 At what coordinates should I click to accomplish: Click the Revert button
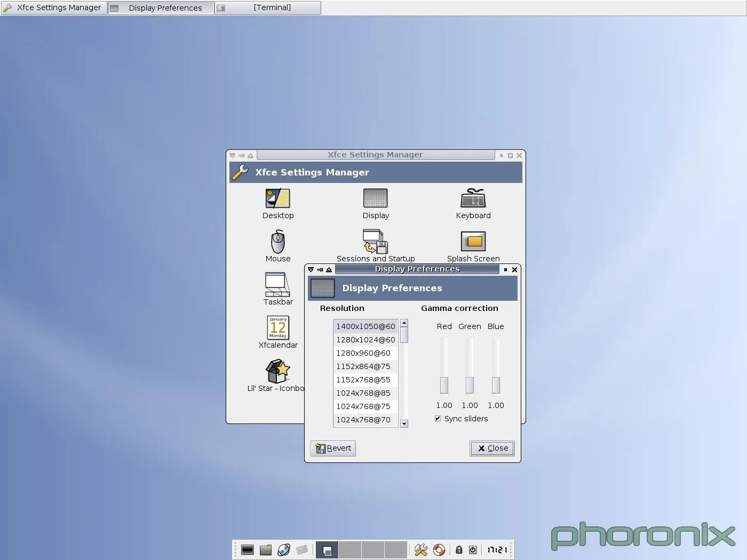(333, 448)
